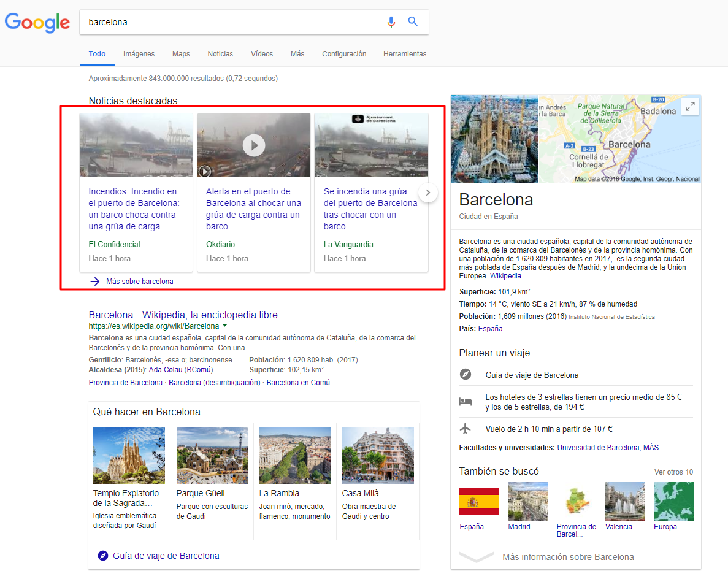Click Valencia related search thumbnail
The width and height of the screenshot is (728, 571).
point(625,501)
